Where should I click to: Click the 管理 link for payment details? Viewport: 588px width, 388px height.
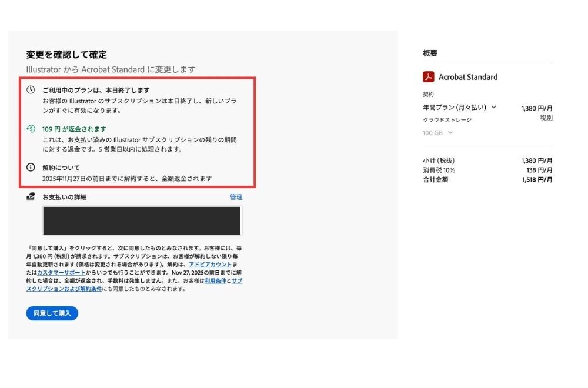pyautogui.click(x=236, y=197)
